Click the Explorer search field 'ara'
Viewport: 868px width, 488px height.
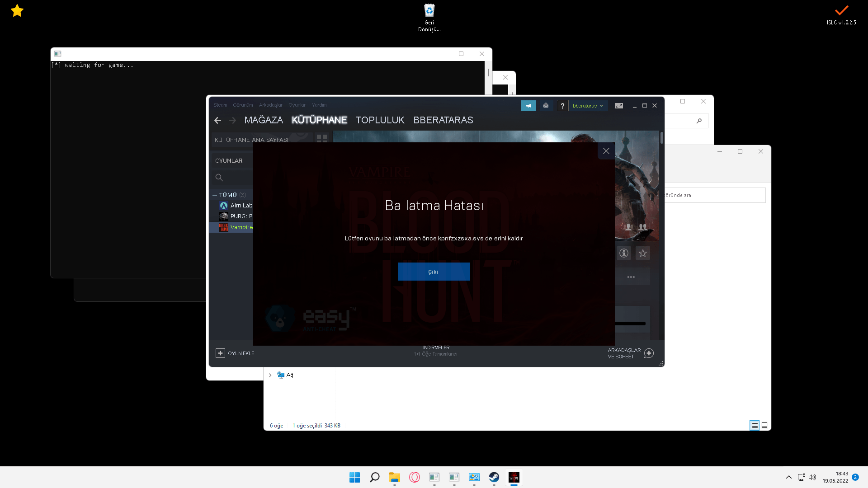pyautogui.click(x=715, y=195)
